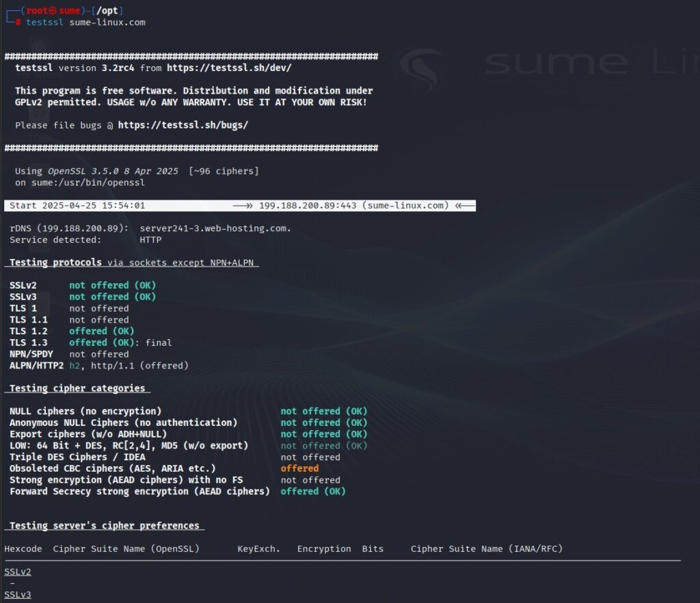700x603 pixels.
Task: Click the word 'final' in the TLS 1.3 row
Action: pyautogui.click(x=159, y=343)
